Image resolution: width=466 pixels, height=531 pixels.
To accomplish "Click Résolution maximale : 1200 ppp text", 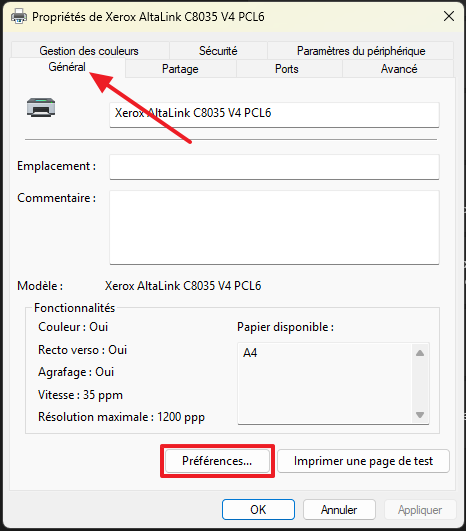I will pos(121,417).
